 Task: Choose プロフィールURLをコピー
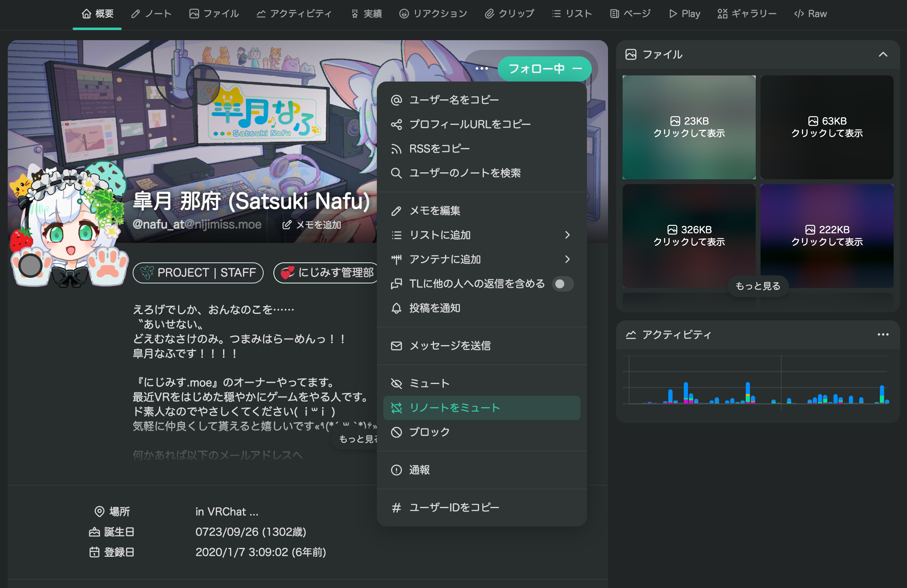482,124
